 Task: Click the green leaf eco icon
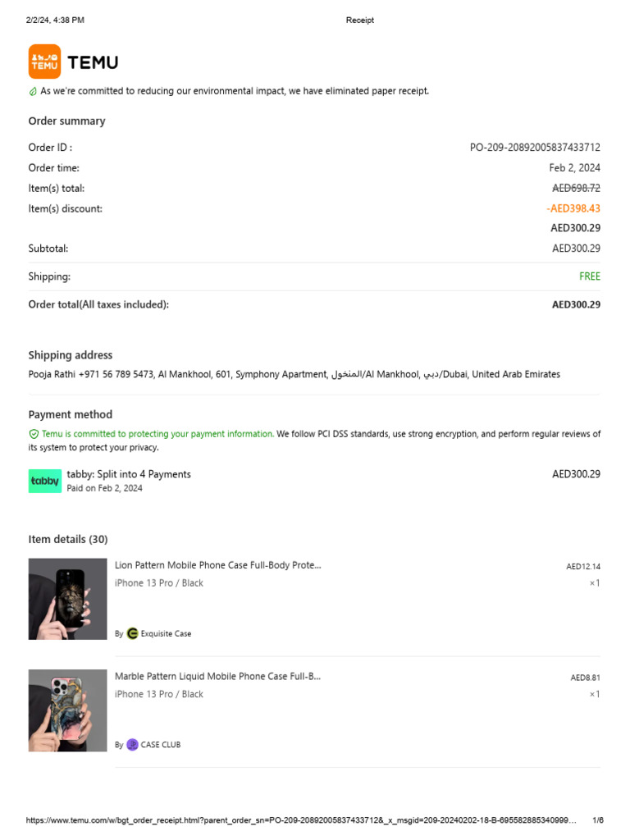pyautogui.click(x=33, y=92)
